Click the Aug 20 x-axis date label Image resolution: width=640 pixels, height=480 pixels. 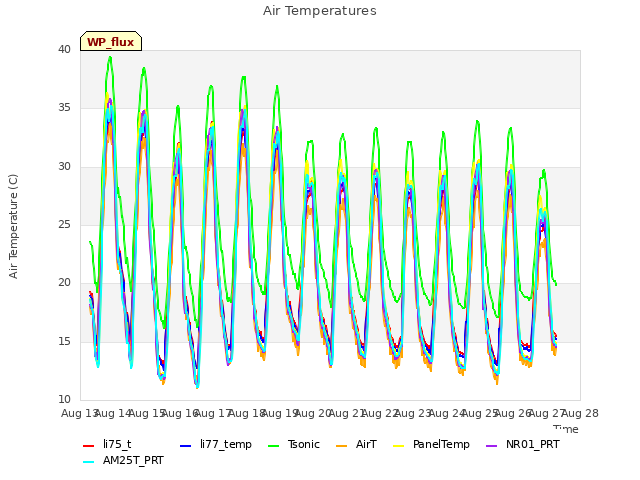[x=313, y=413]
